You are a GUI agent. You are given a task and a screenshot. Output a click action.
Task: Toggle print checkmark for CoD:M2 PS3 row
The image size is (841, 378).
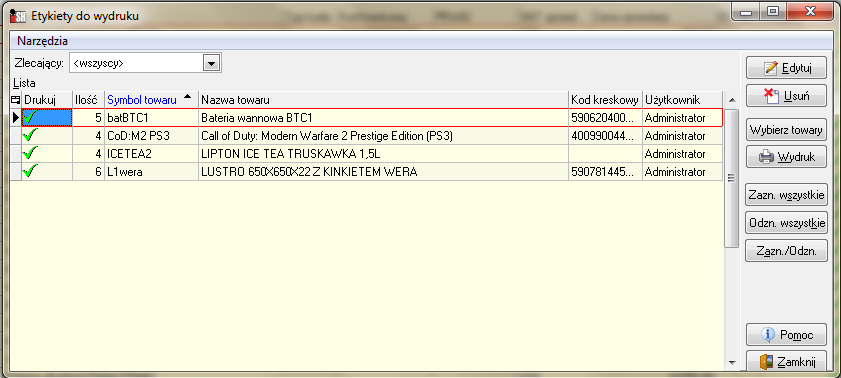click(x=47, y=136)
